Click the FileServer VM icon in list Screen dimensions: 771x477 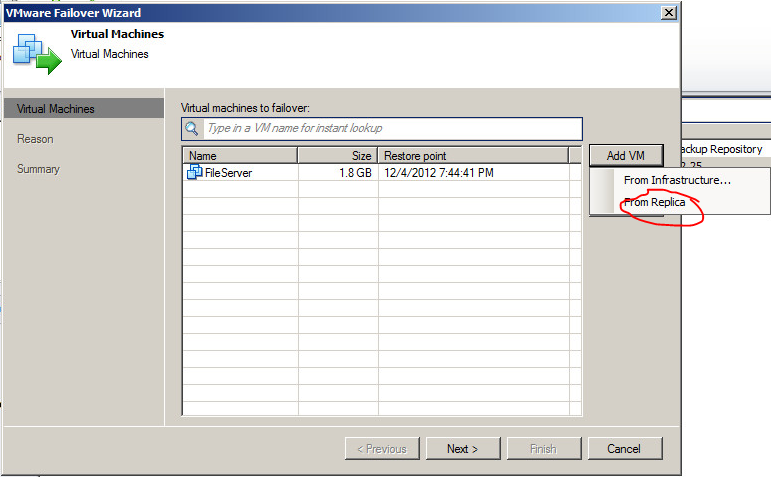(x=195, y=172)
